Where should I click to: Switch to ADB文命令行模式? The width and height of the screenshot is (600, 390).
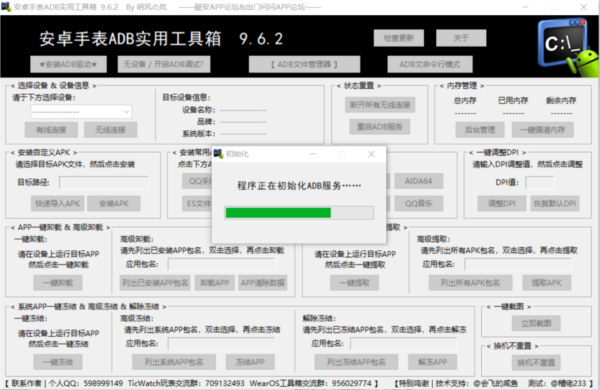pos(430,64)
